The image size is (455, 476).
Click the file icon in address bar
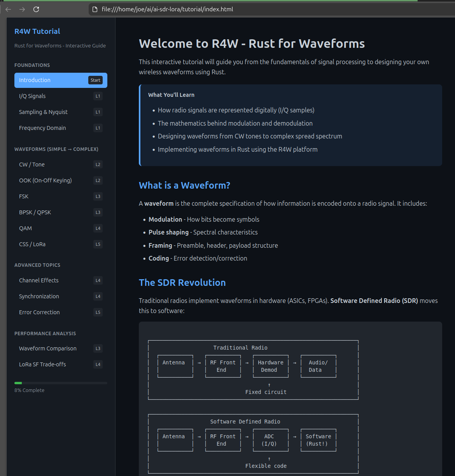[x=95, y=9]
